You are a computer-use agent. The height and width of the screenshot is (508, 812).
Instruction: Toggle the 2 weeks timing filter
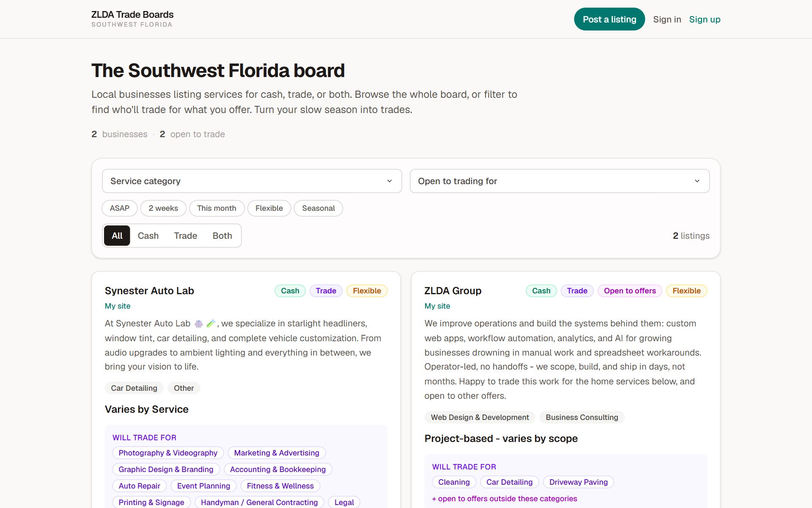(163, 208)
